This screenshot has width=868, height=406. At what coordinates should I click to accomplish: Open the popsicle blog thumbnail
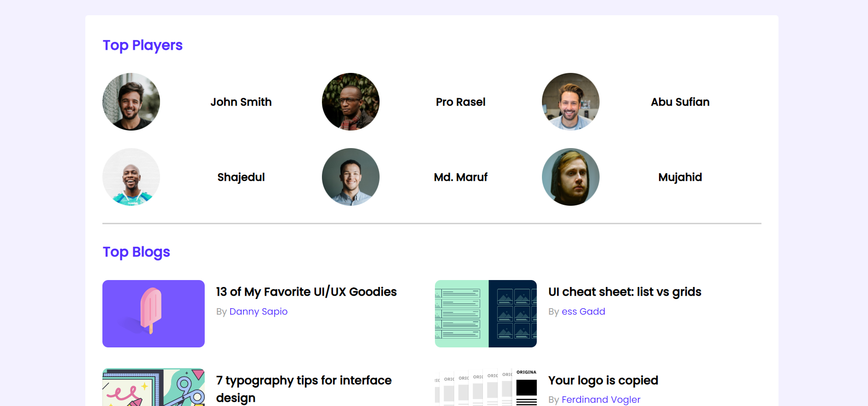coord(154,314)
